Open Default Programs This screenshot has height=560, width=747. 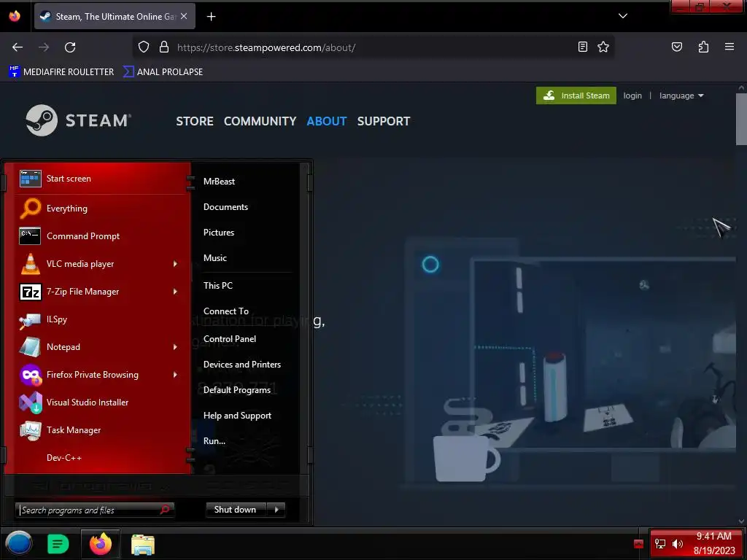pyautogui.click(x=237, y=390)
